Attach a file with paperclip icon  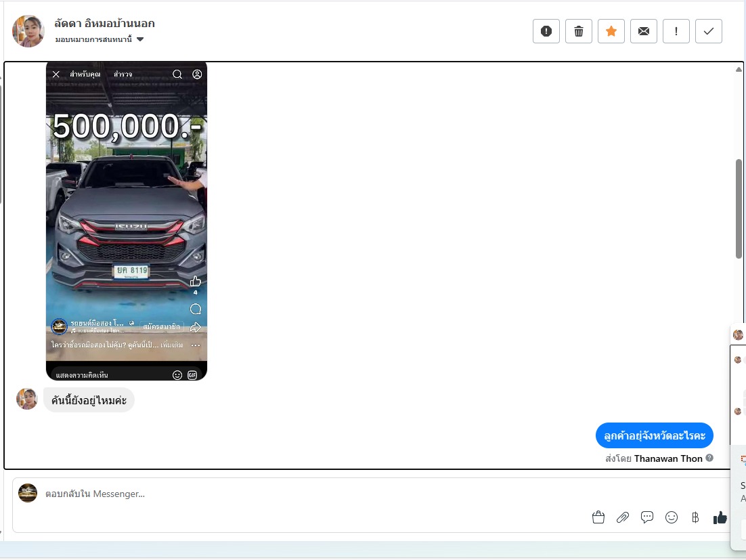pyautogui.click(x=623, y=517)
